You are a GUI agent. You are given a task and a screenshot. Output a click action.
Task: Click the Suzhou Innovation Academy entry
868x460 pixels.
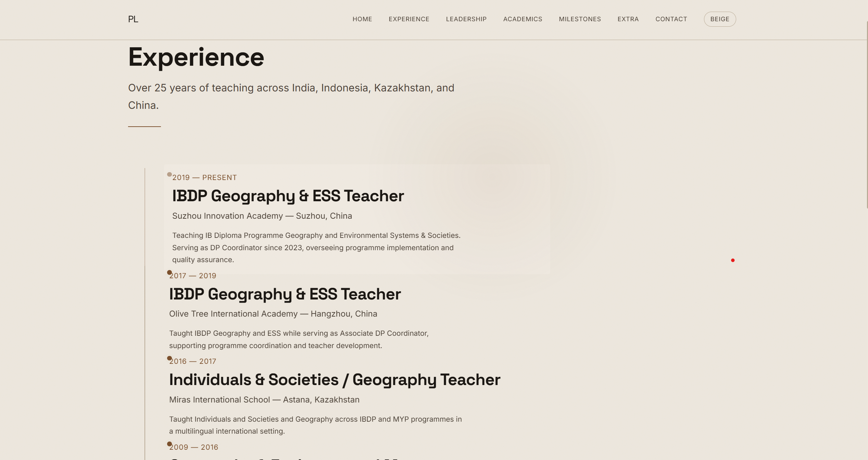[x=262, y=216]
